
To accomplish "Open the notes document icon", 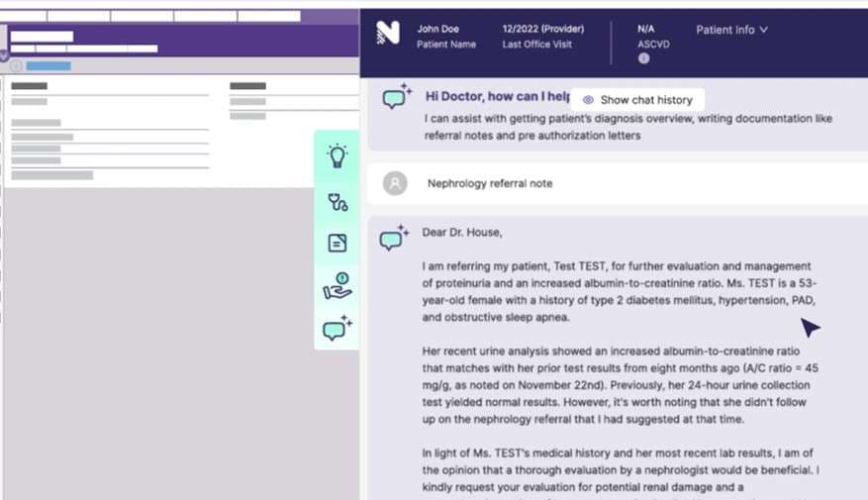I will [338, 244].
